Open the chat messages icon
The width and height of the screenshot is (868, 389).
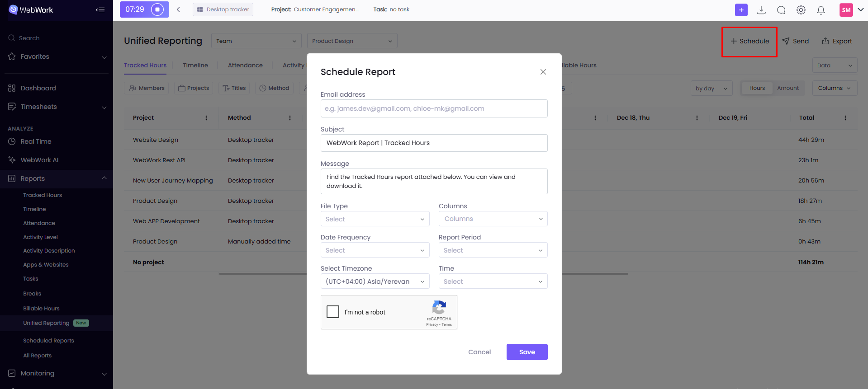coord(781,10)
